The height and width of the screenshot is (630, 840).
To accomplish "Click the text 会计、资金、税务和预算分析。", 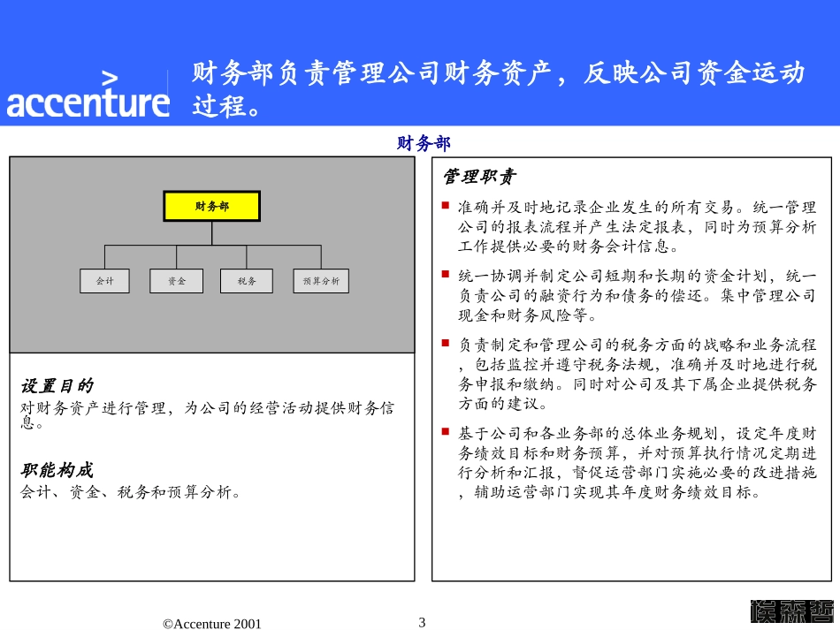I will (131, 492).
